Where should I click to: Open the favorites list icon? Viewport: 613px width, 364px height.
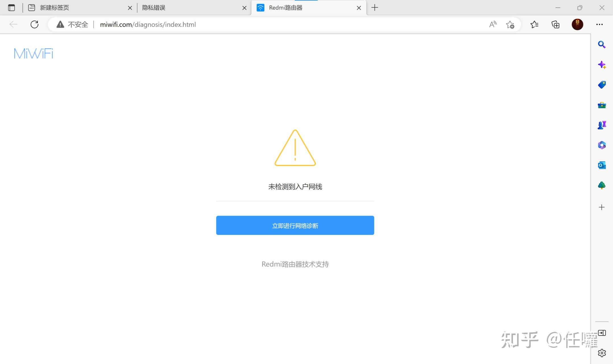[534, 24]
